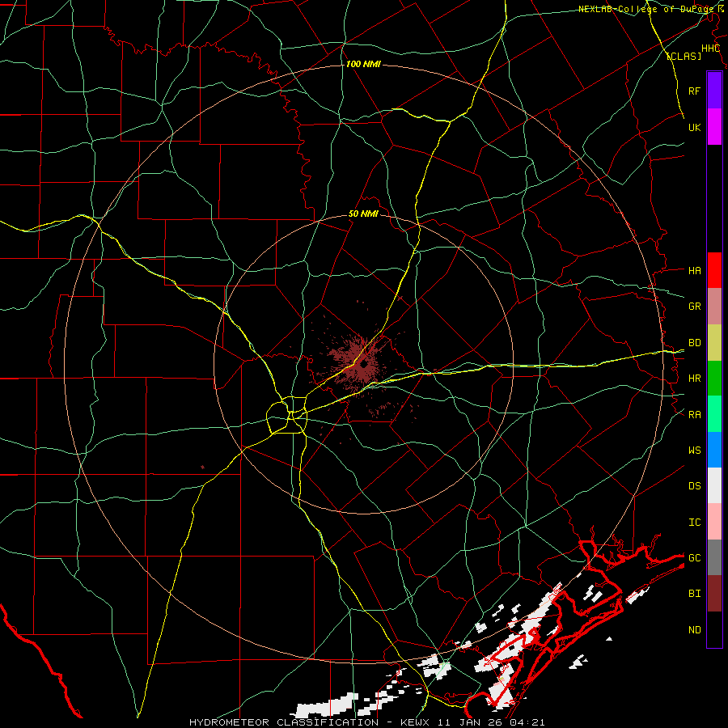The width and height of the screenshot is (728, 728).
Task: Click the brown BI legend swatch
Action: 714,594
